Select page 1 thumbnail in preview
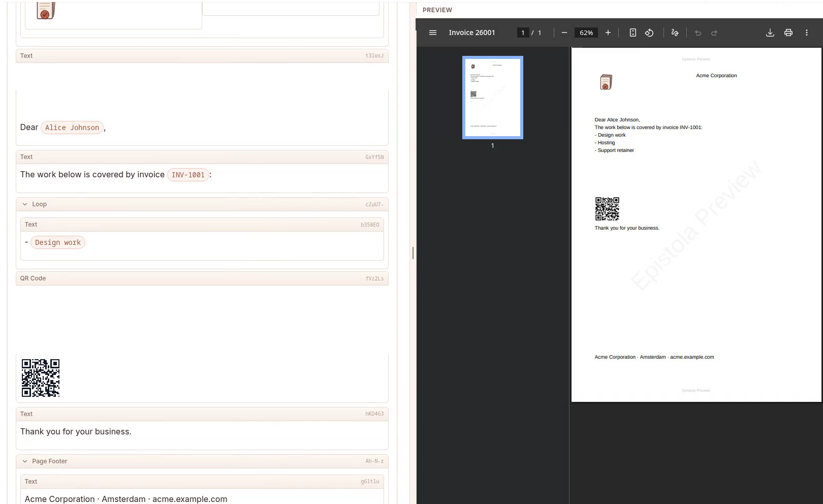Screen dimensions: 823x504 point(493,98)
